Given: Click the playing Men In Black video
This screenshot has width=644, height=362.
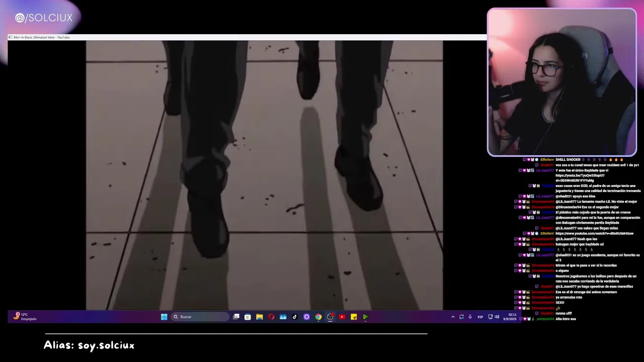Looking at the screenshot, I should click(264, 175).
